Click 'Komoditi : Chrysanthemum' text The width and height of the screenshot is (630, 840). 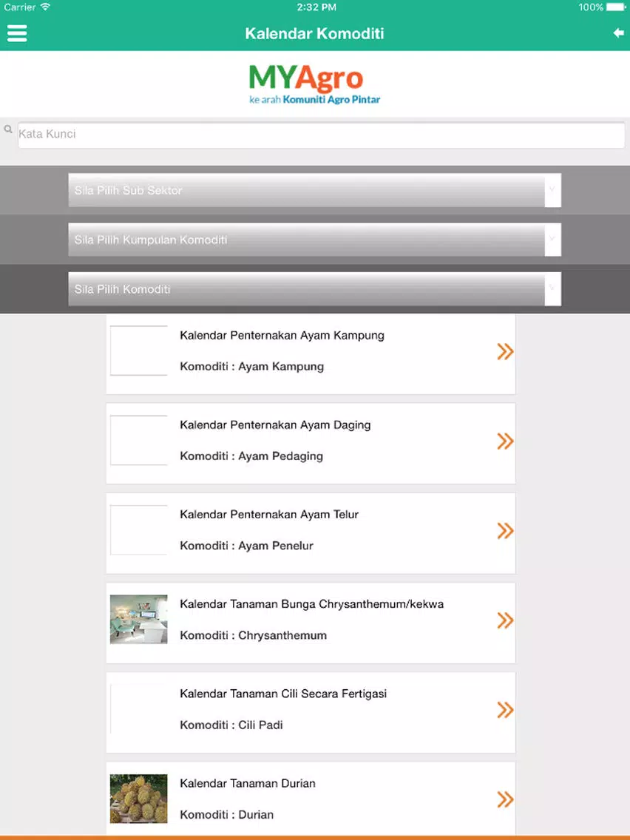pos(254,635)
